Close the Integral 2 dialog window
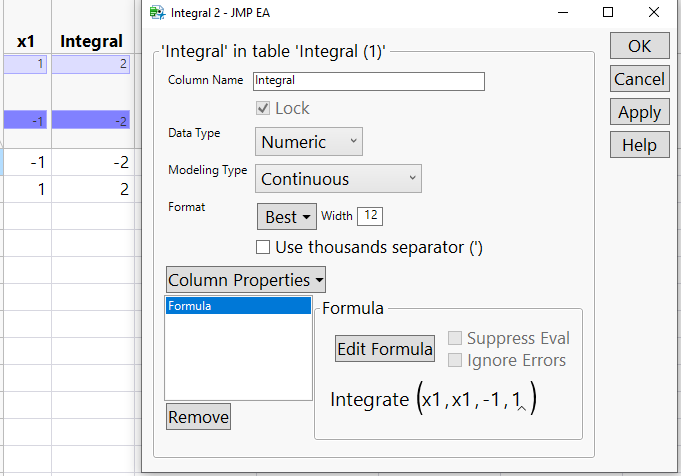This screenshot has height=476, width=681. tap(653, 13)
